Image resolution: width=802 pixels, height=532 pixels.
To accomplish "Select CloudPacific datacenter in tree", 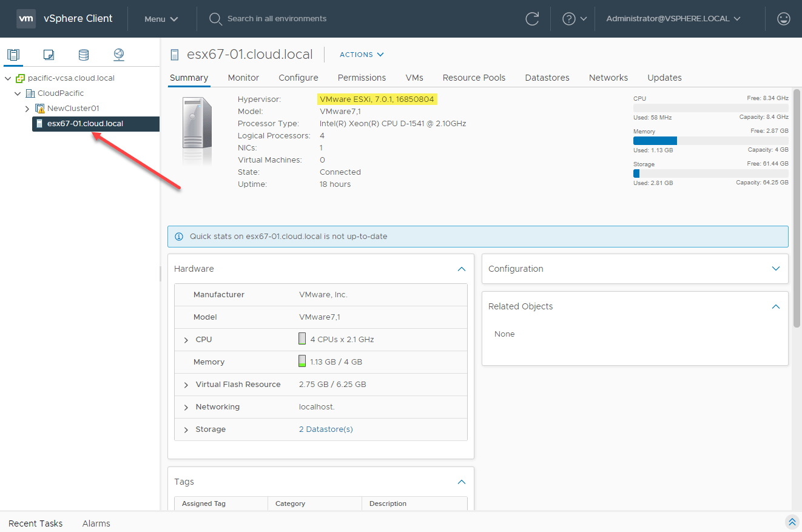I will tap(61, 93).
